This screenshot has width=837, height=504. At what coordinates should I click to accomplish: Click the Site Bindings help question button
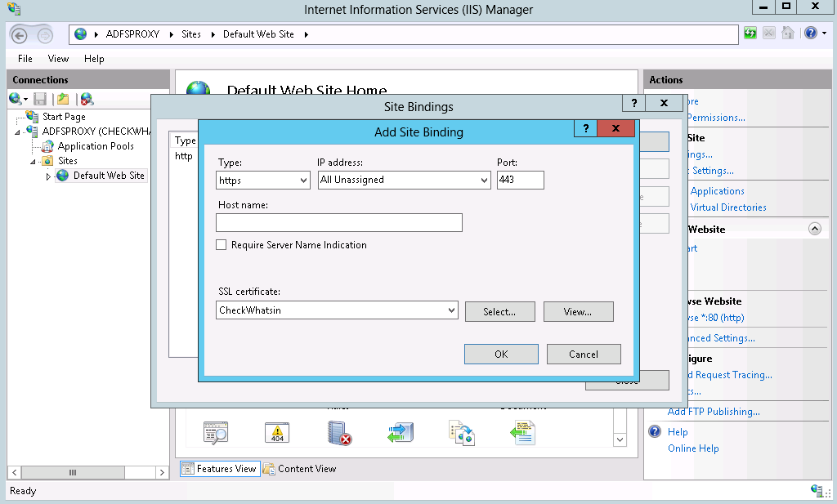[x=634, y=103]
